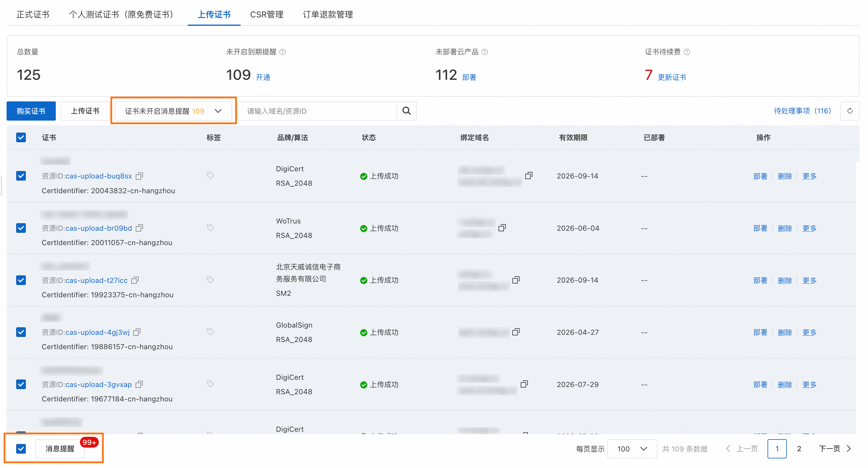The height and width of the screenshot is (468, 868).
Task: Copy resource ID cas-upload-br09bd
Action: (139, 228)
